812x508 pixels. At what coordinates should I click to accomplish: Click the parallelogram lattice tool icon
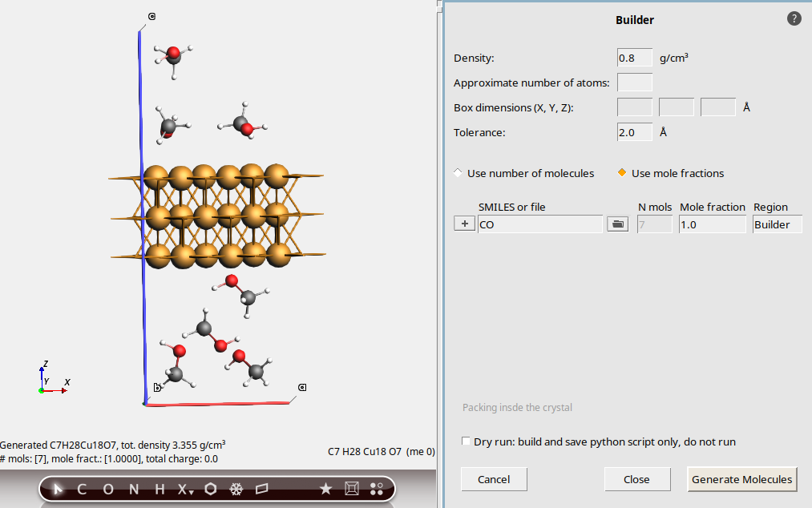(262, 489)
